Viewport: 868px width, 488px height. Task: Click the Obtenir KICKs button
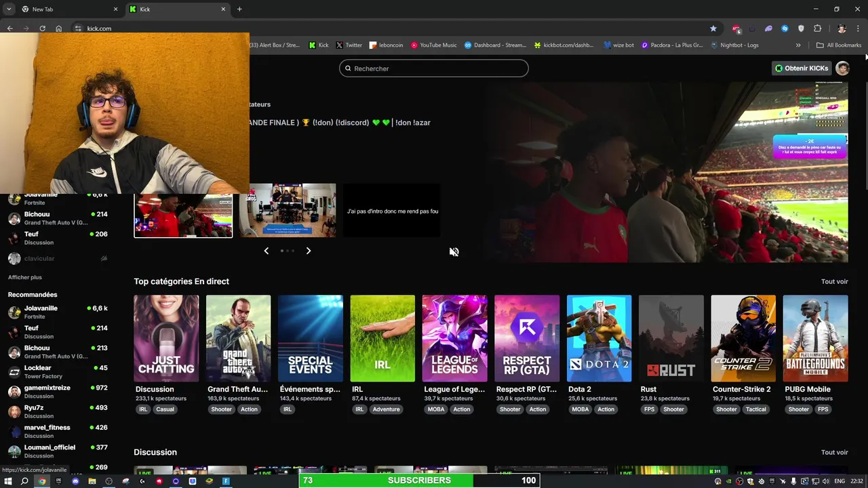(801, 68)
